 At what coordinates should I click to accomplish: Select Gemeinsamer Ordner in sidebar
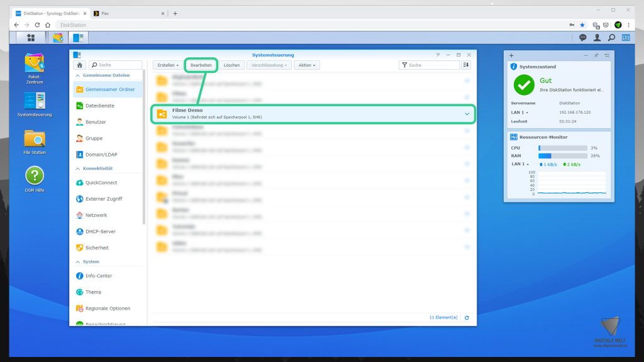(x=108, y=89)
